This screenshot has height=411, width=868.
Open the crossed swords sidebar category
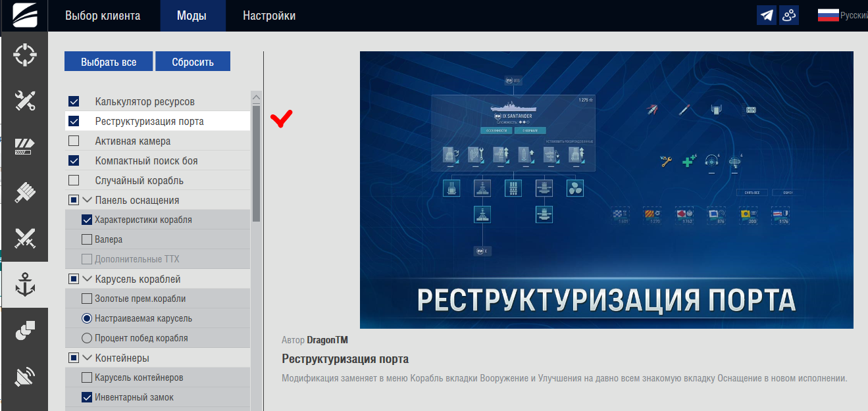click(x=24, y=238)
